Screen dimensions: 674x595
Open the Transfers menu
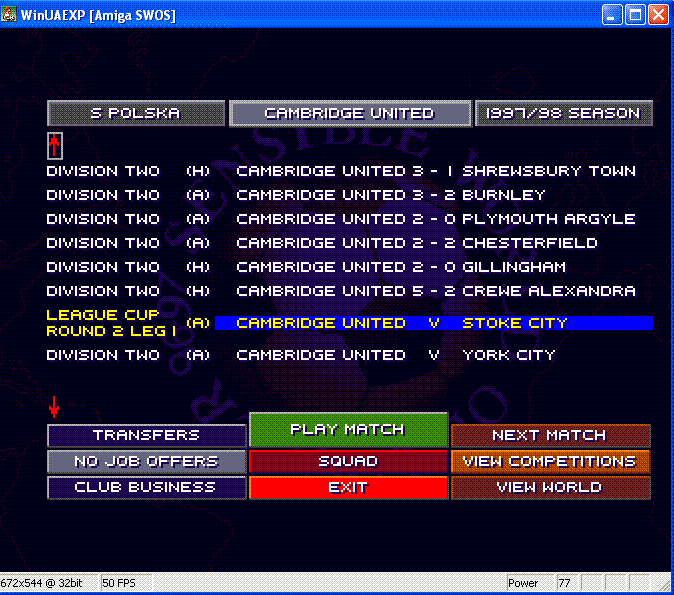click(147, 436)
